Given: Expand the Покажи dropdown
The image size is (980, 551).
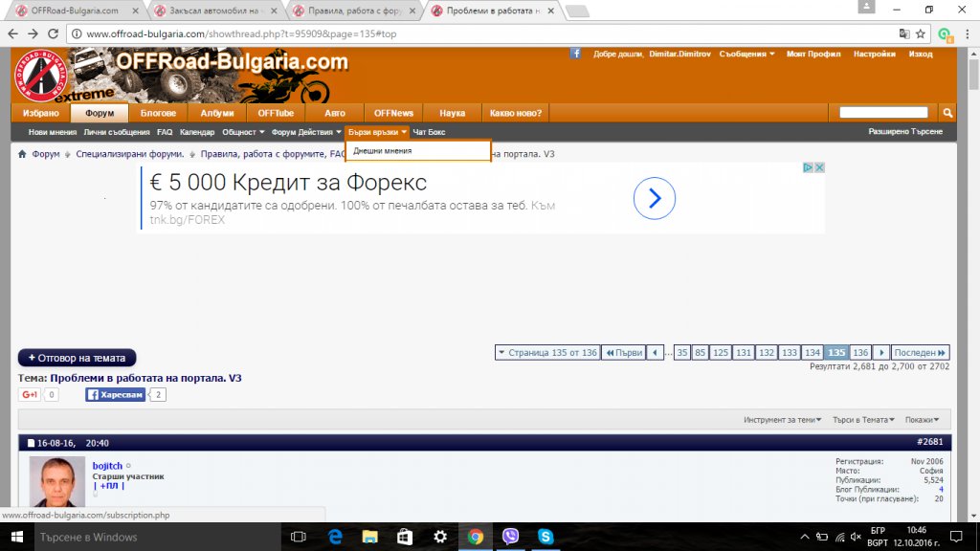Looking at the screenshot, I should pyautogui.click(x=922, y=420).
